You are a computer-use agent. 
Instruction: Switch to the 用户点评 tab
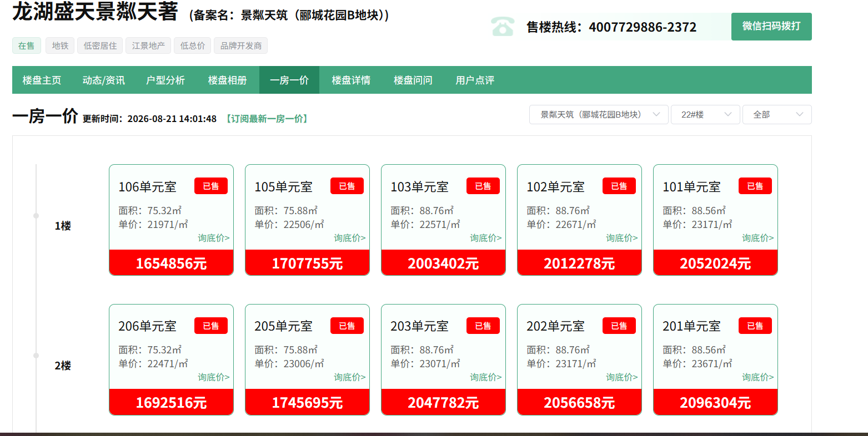click(475, 80)
